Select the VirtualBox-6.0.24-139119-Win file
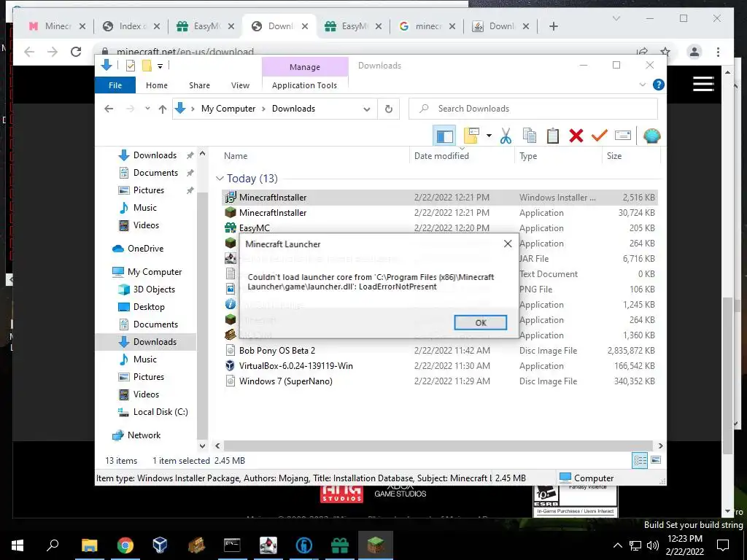The image size is (747, 560). pos(439,366)
